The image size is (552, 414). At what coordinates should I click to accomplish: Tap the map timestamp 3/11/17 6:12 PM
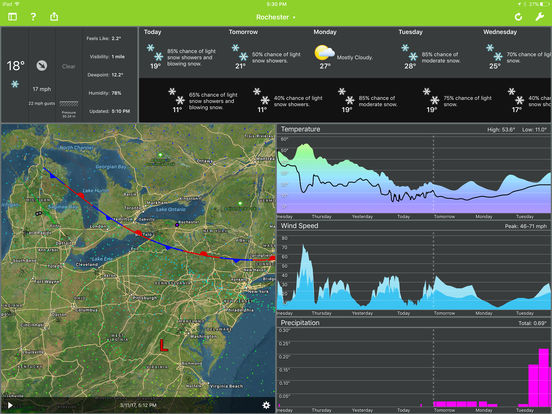(138, 405)
